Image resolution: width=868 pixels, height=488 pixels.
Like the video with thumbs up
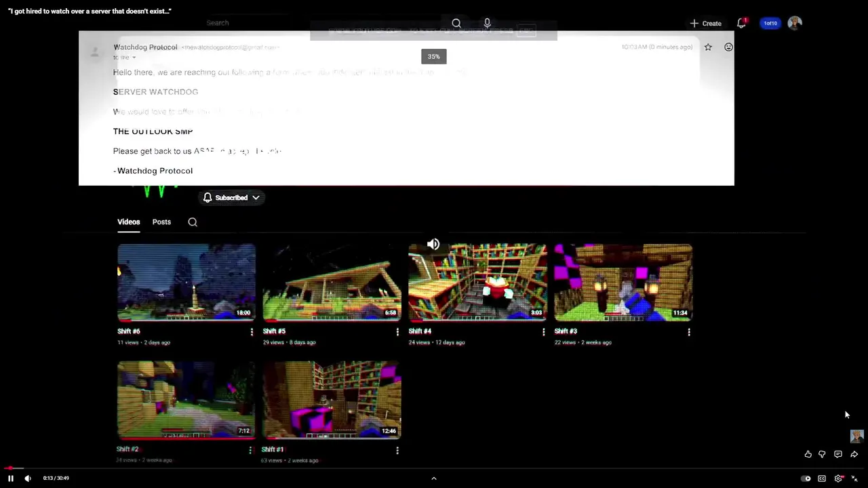pyautogui.click(x=808, y=454)
